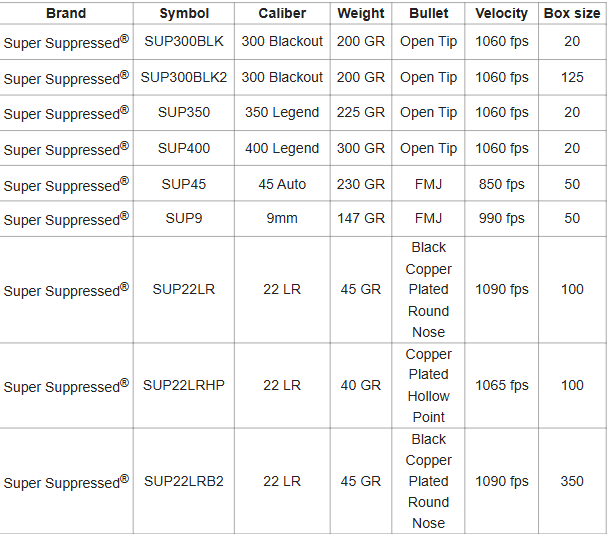Click the Copper Plated Hollow Point cell
The height and width of the screenshot is (534, 610).
pos(428,385)
